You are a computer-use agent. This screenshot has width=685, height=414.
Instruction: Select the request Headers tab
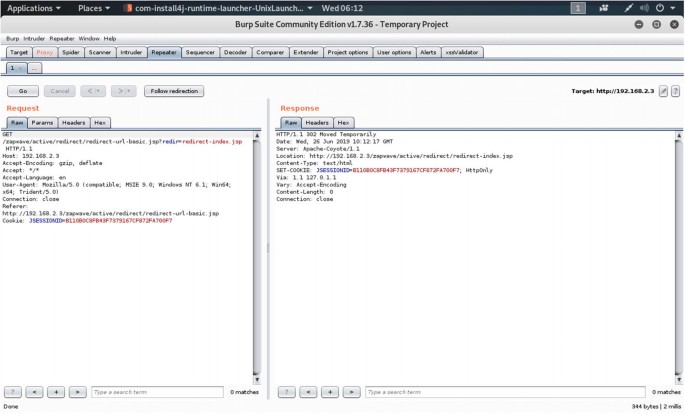(x=73, y=122)
